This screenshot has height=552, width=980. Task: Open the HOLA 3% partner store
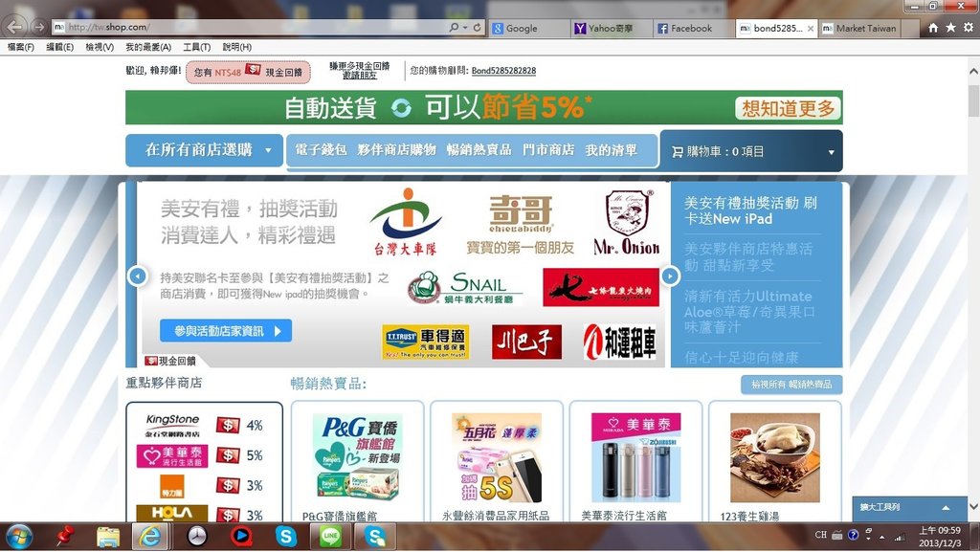pos(204,514)
